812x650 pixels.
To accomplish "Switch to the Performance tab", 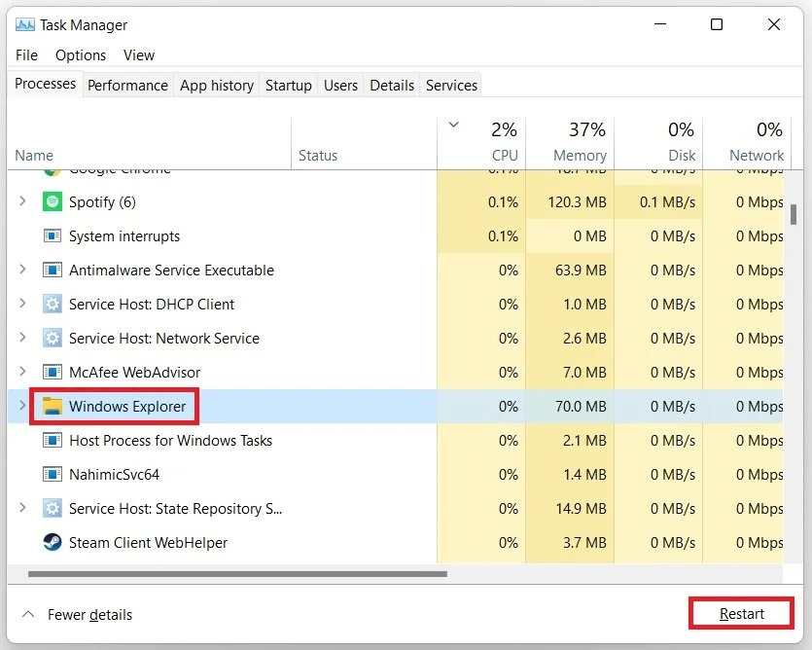I will (127, 86).
